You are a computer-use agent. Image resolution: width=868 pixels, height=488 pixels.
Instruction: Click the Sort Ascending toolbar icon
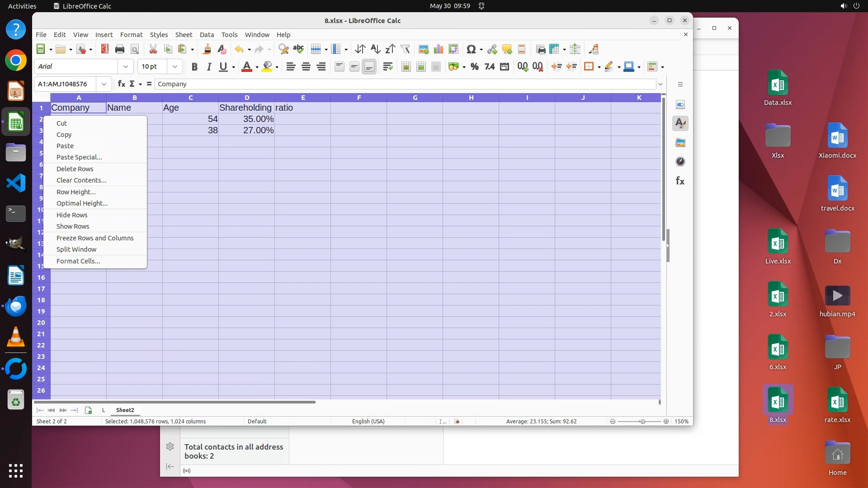tap(375, 49)
